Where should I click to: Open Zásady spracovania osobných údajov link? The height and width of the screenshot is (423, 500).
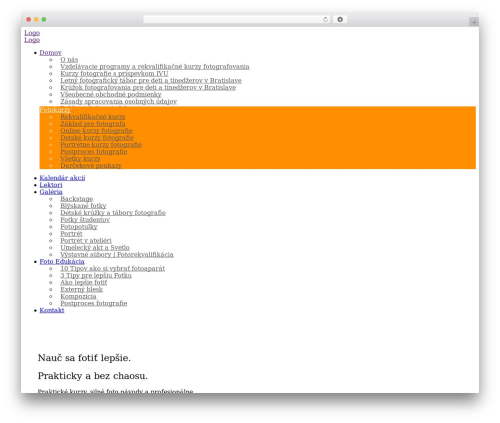(x=118, y=102)
